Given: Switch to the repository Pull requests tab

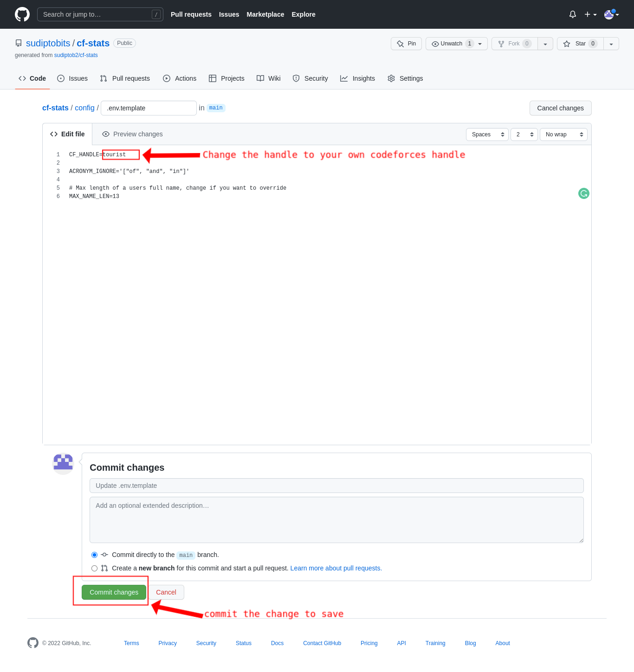Looking at the screenshot, I should click(125, 78).
